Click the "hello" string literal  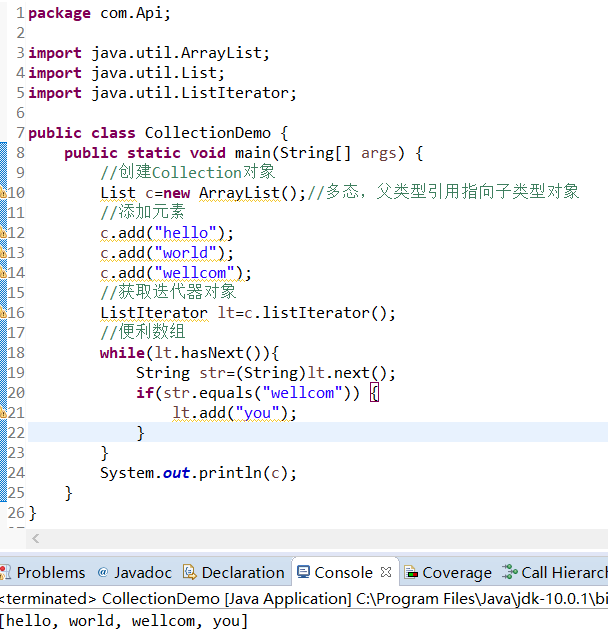click(186, 233)
